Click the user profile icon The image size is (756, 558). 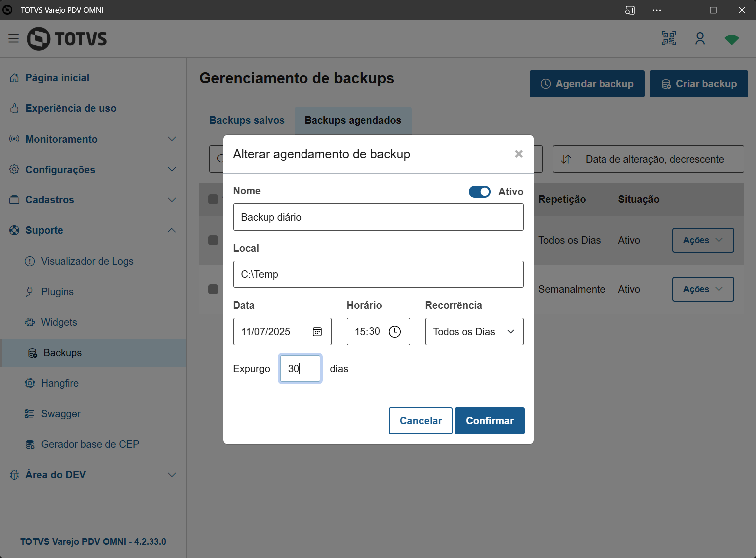pos(700,39)
